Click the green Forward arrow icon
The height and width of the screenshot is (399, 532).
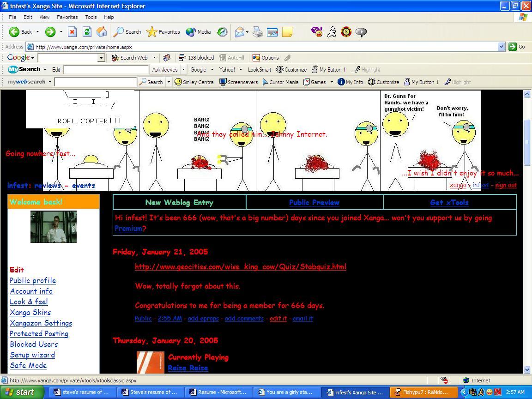50,32
